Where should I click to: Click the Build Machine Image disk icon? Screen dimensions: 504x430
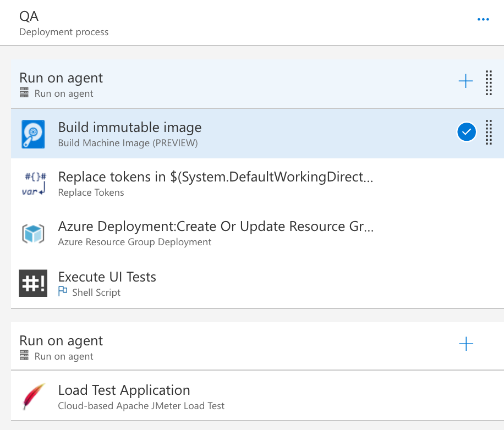(32, 134)
